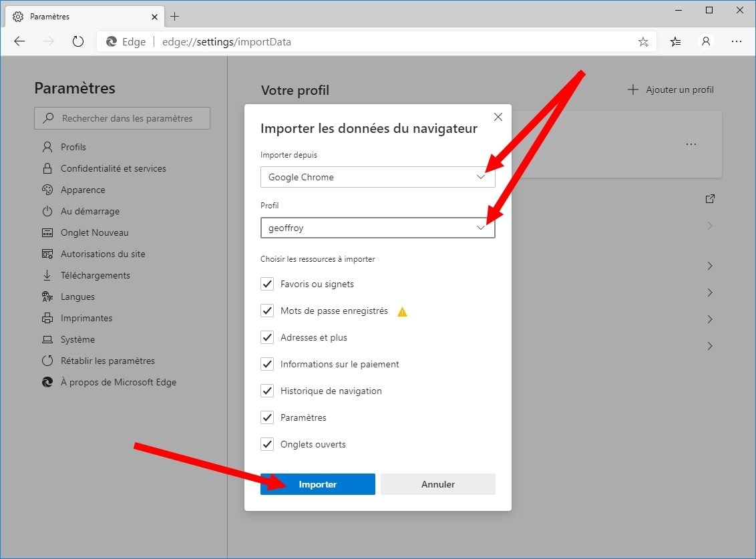The height and width of the screenshot is (559, 756).
Task: Open the profile card three-dot menu
Action: (691, 144)
